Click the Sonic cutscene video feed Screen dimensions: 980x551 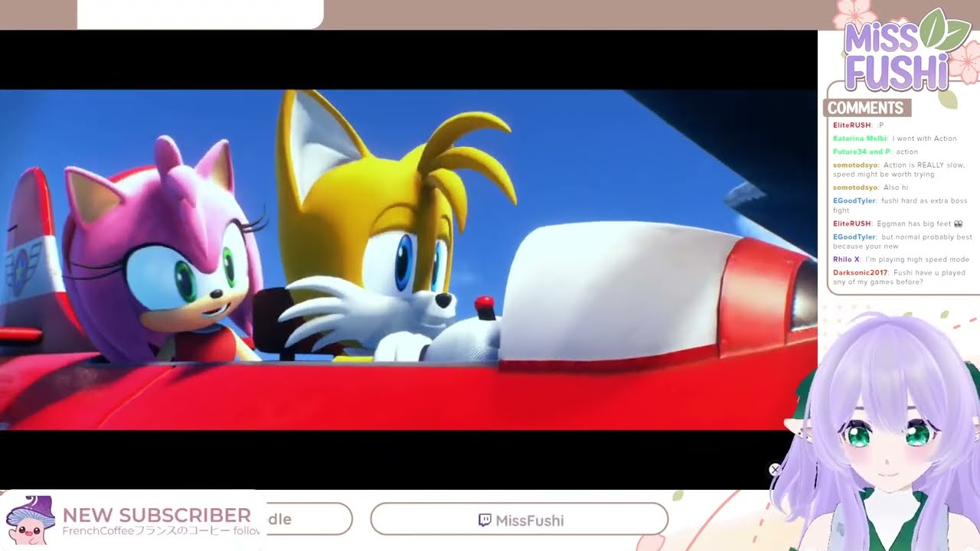(x=409, y=259)
